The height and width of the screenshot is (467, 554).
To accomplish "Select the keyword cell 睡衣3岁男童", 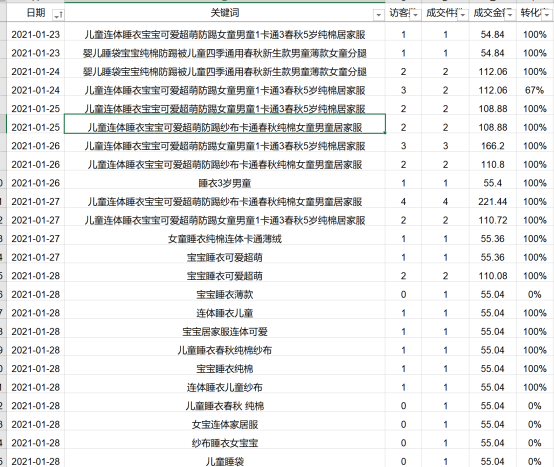I will coord(225,183).
